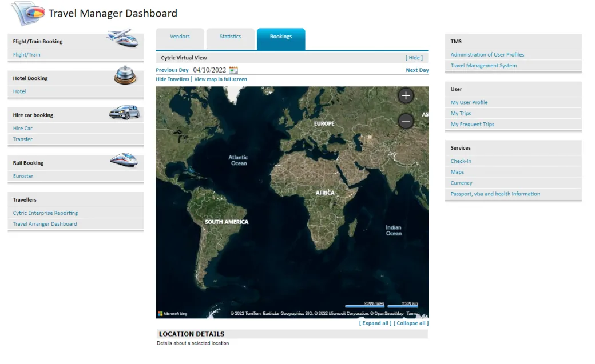Select the Bookings tab

point(281,39)
